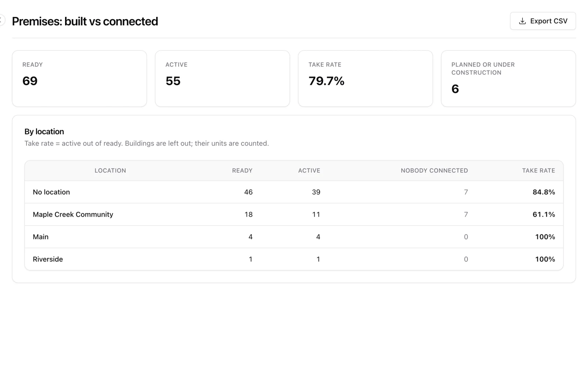The image size is (588, 373).
Task: Click the 79.7% take rate card value
Action: pyautogui.click(x=326, y=81)
